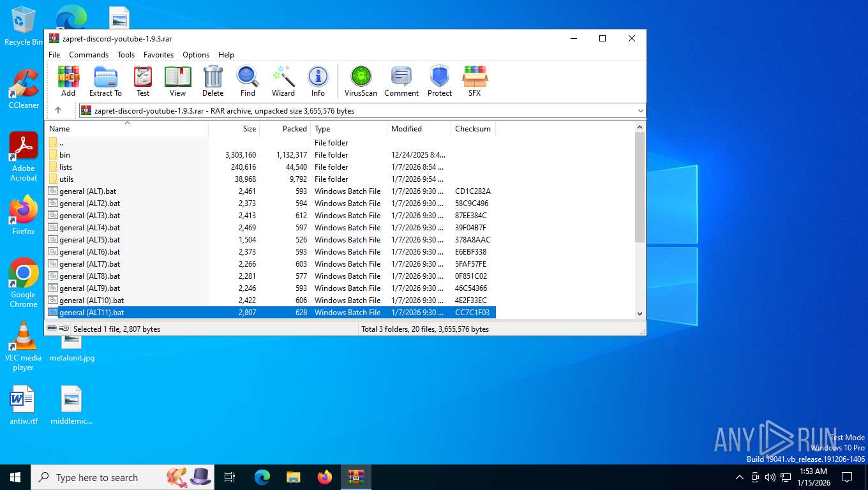This screenshot has height=490, width=868.
Task: Open the Tools menu
Action: (x=126, y=55)
